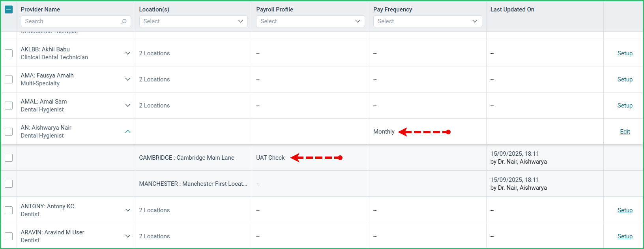Toggle the select-all header checkbox

click(x=9, y=9)
